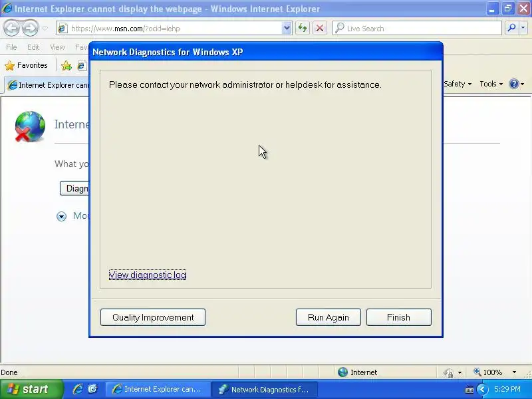Click the Network Diagnostics for Windows XP title bar
Viewport: 532px width, 399px height.
(x=266, y=52)
